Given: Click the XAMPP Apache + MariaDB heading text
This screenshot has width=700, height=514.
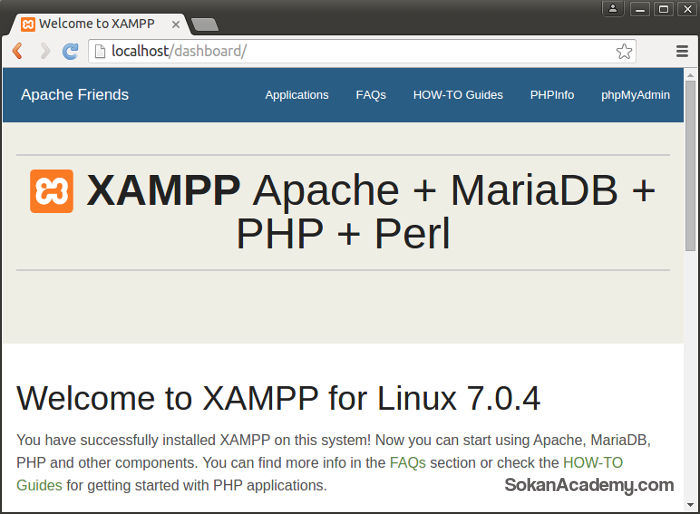Looking at the screenshot, I should (x=371, y=212).
